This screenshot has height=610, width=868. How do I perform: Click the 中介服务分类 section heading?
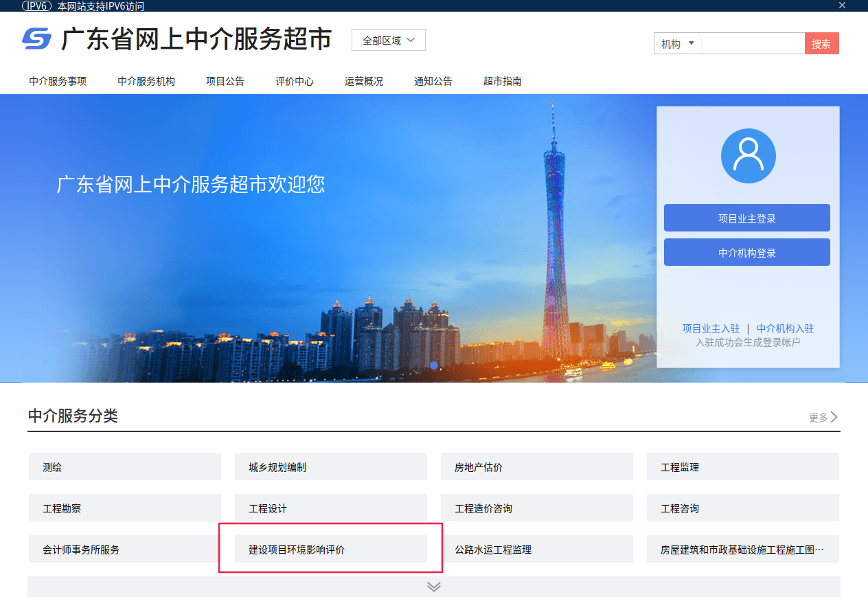(x=73, y=416)
